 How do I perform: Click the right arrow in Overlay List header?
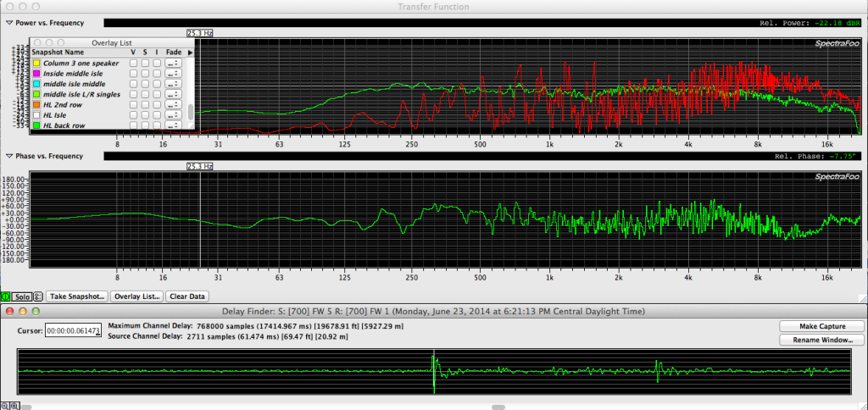click(190, 53)
